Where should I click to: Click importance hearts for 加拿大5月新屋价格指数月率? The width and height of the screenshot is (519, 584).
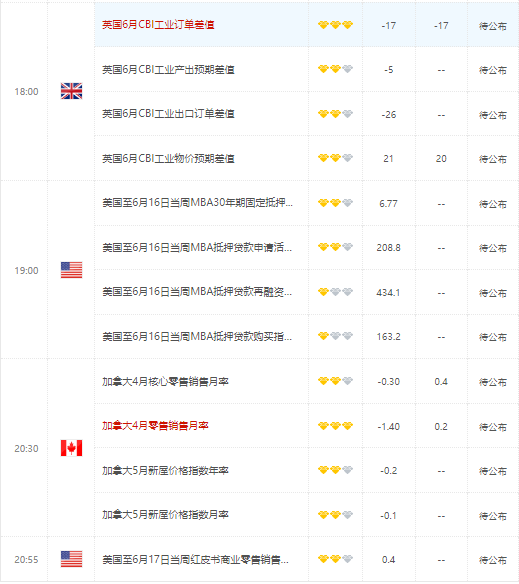tap(335, 515)
